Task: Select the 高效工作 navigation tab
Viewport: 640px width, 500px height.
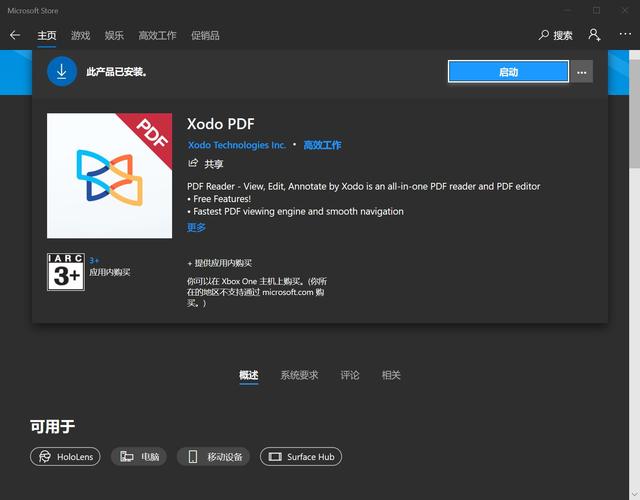Action: click(157, 36)
